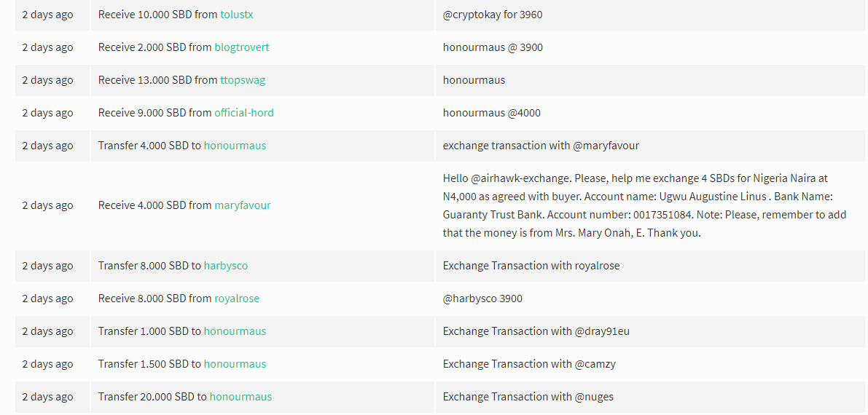
Task: Open blogtrovert profile link
Action: (x=242, y=47)
